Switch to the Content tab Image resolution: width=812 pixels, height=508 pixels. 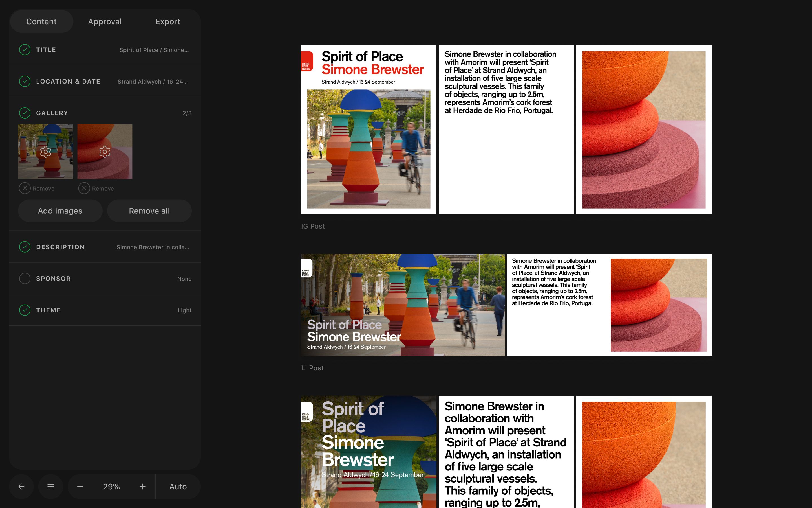tap(41, 21)
